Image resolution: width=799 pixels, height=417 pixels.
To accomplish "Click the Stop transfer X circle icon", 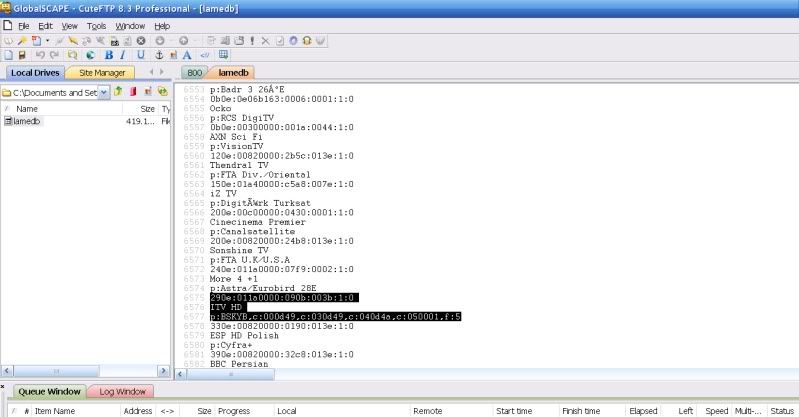I will click(x=141, y=41).
